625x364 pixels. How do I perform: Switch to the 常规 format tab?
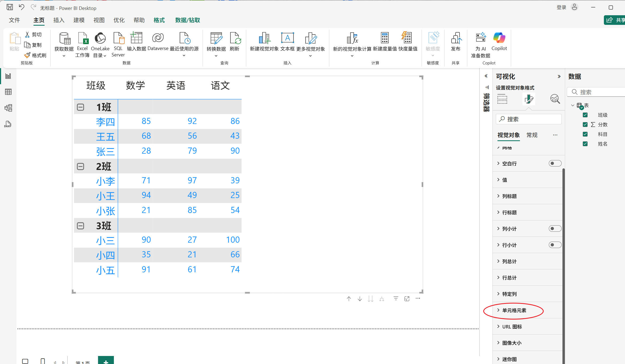(x=532, y=135)
